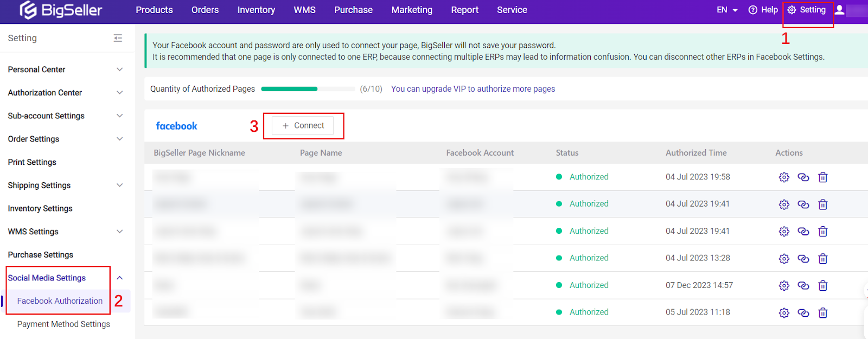Select Payment Method Settings in sidebar
Viewport: 868px width, 339px height.
pos(63,324)
